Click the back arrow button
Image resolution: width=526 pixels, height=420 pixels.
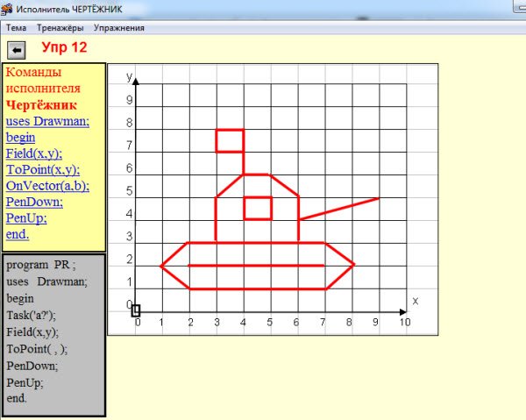(16, 49)
